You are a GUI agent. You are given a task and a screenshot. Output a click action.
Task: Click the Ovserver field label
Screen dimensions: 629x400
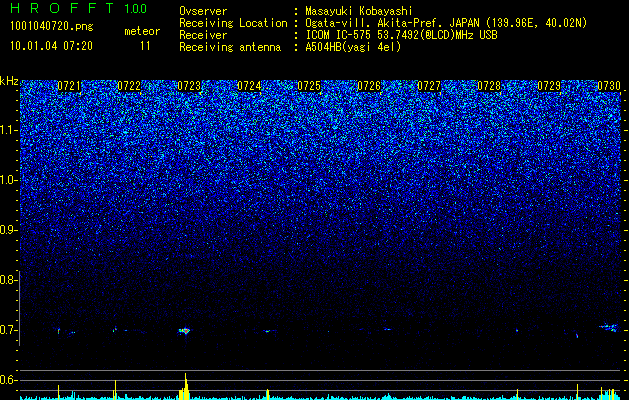click(x=203, y=11)
